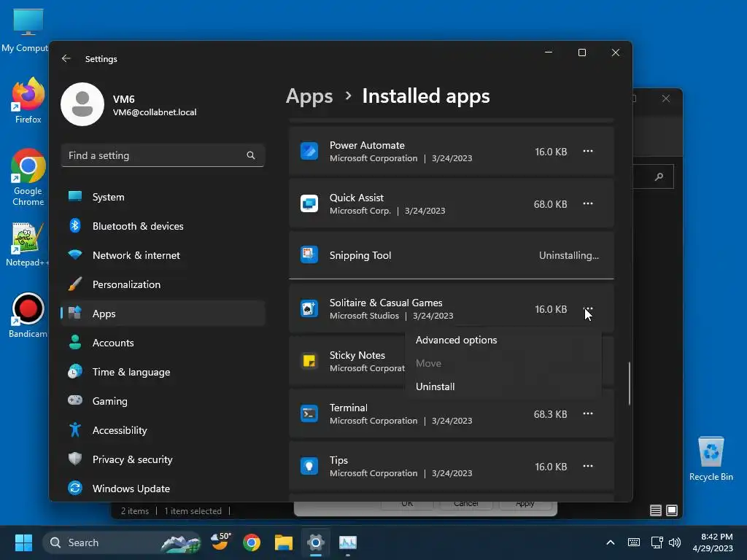Open Windows Start menu
The image size is (747, 560).
point(23,542)
